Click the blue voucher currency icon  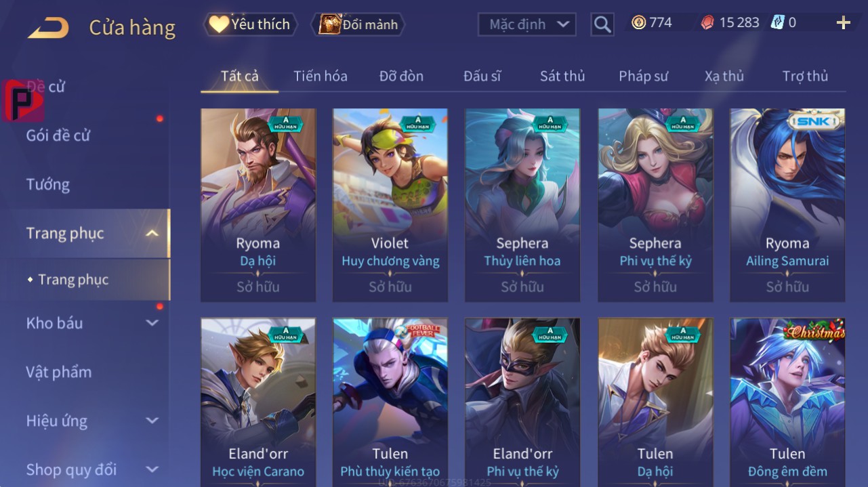tap(777, 23)
